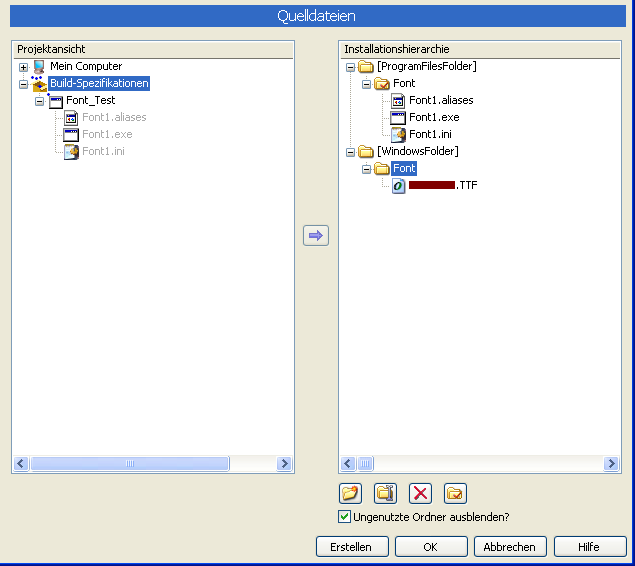Click the set destination folder icon button
This screenshot has height=566, width=635.
[455, 493]
